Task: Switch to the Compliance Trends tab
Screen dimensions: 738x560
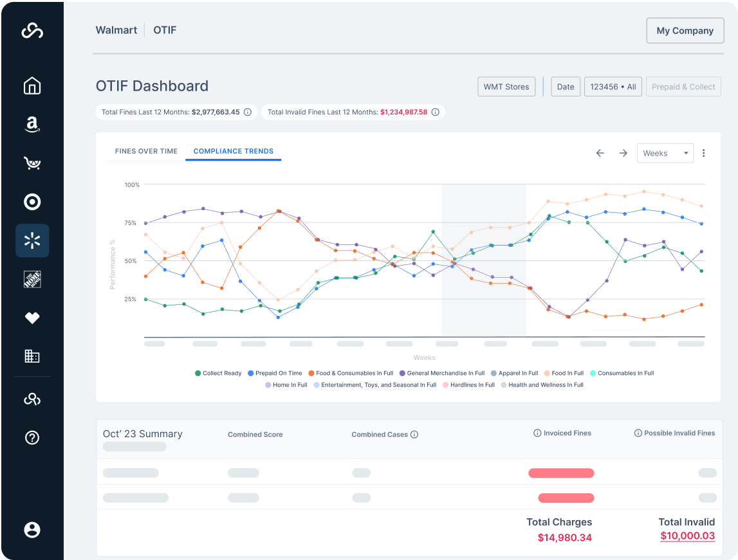Action: pos(233,151)
